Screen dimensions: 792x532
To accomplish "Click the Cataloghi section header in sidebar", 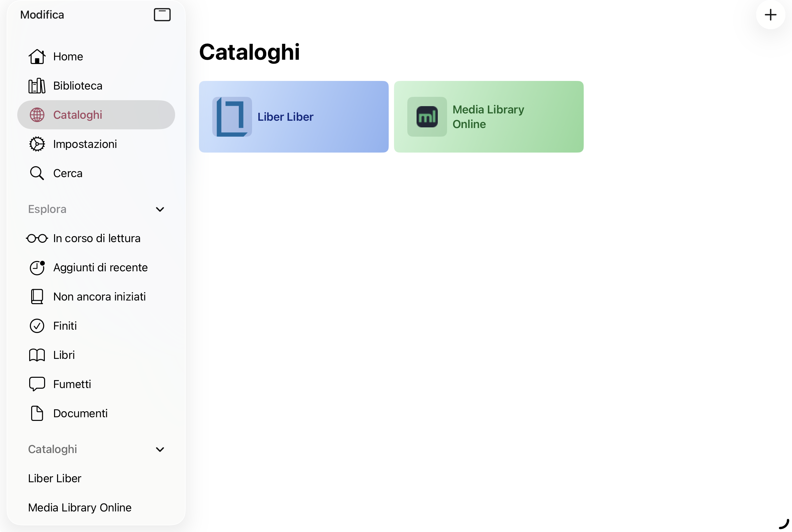I will (53, 449).
